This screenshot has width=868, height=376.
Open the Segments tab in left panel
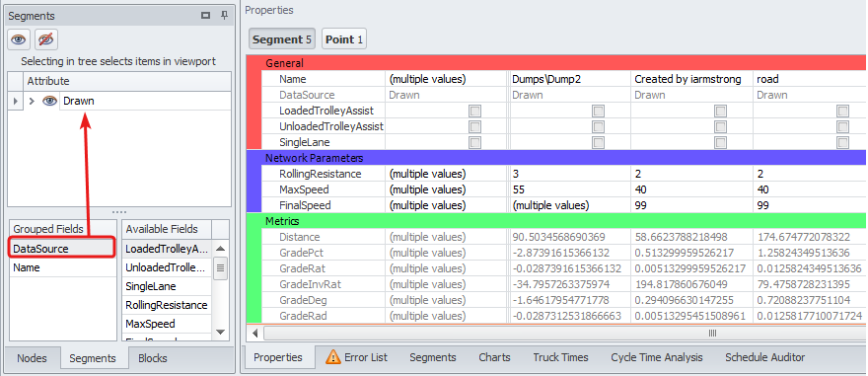pyautogui.click(x=93, y=358)
